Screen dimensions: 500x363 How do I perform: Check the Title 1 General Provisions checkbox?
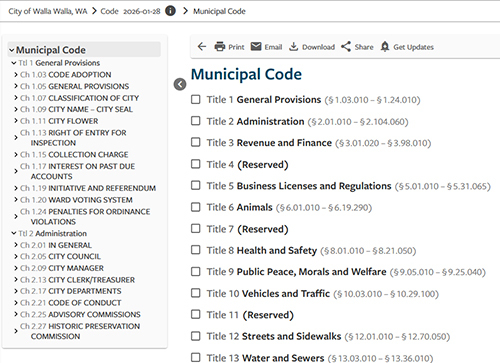point(196,99)
